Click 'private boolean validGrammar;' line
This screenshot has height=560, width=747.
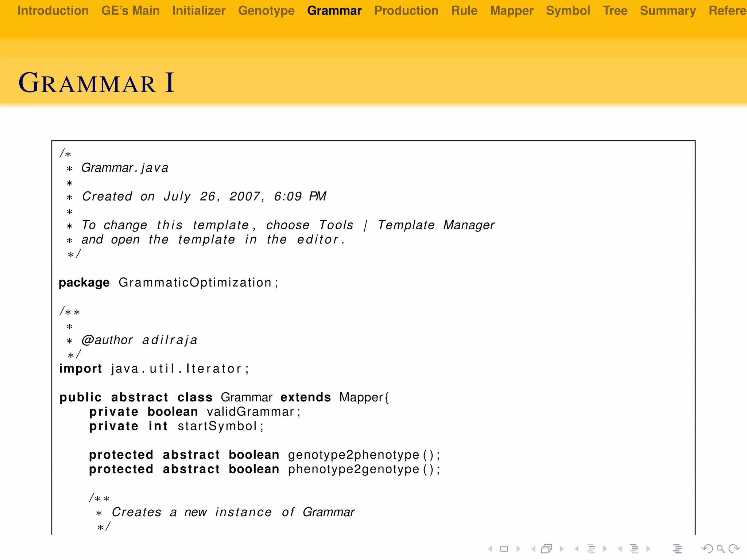195,412
